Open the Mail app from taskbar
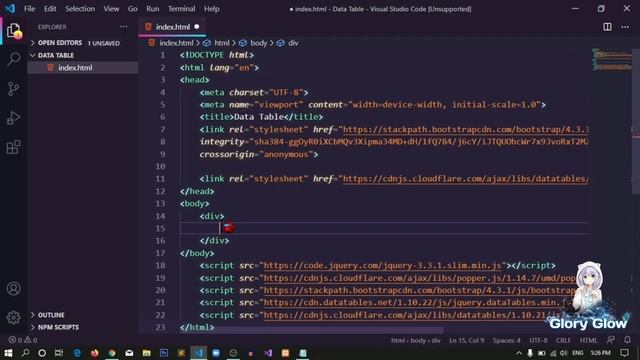Image resolution: width=640 pixels, height=360 pixels. click(x=129, y=353)
